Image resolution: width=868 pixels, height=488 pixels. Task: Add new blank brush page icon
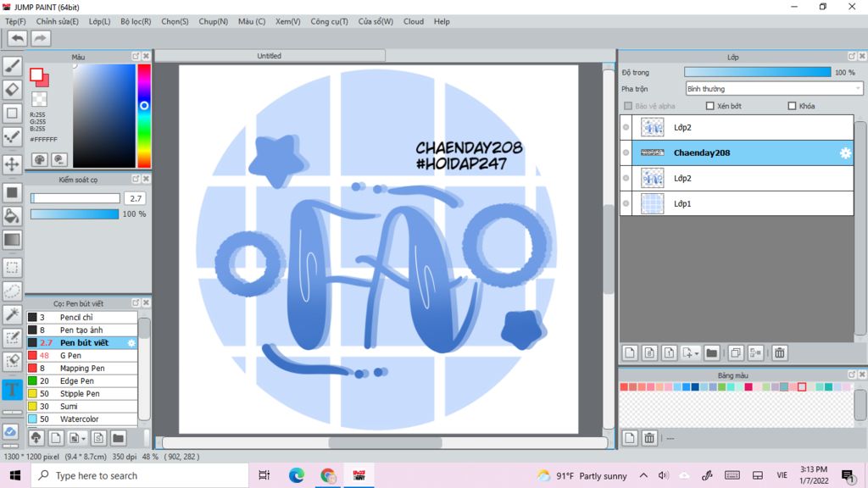(x=55, y=438)
